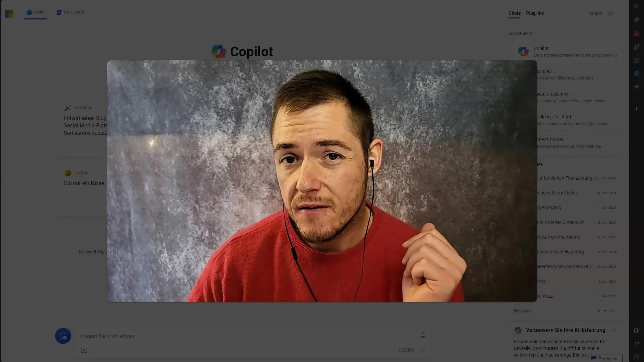Click the image capture icon bottom left
Screen dimensions: 644x362
pyautogui.click(x=84, y=350)
